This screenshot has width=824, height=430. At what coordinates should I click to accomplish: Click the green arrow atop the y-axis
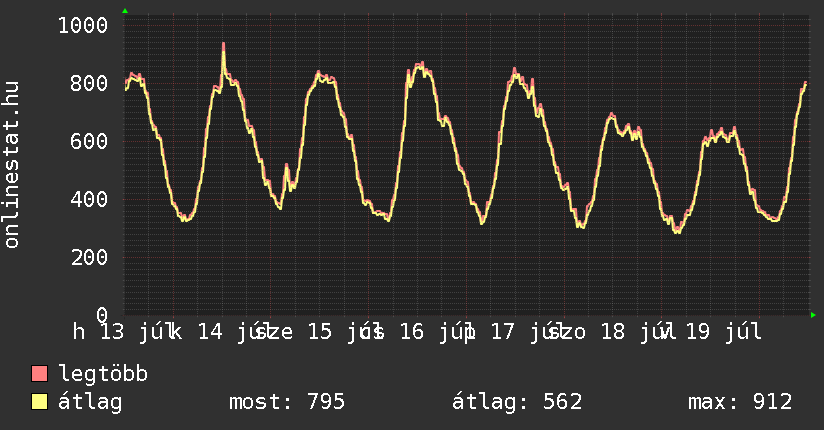pos(125,11)
